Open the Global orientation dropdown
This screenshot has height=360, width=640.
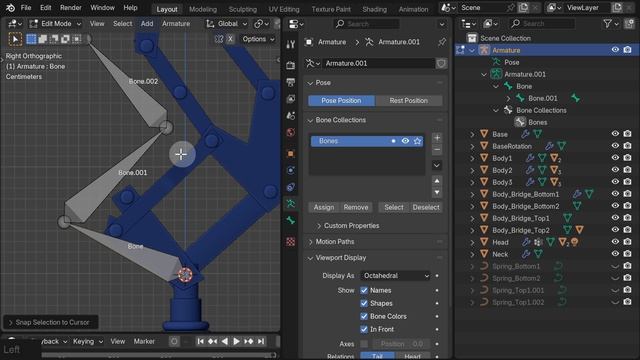(x=227, y=24)
